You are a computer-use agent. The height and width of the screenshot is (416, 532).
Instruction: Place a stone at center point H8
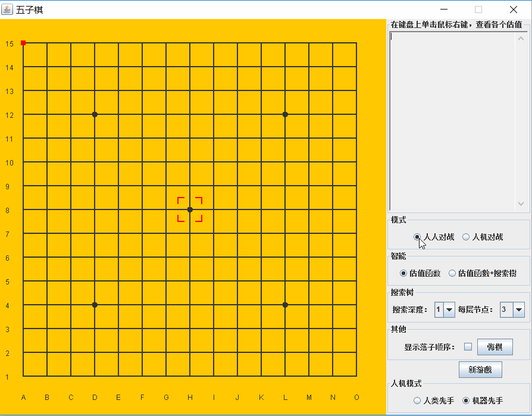[x=190, y=209]
